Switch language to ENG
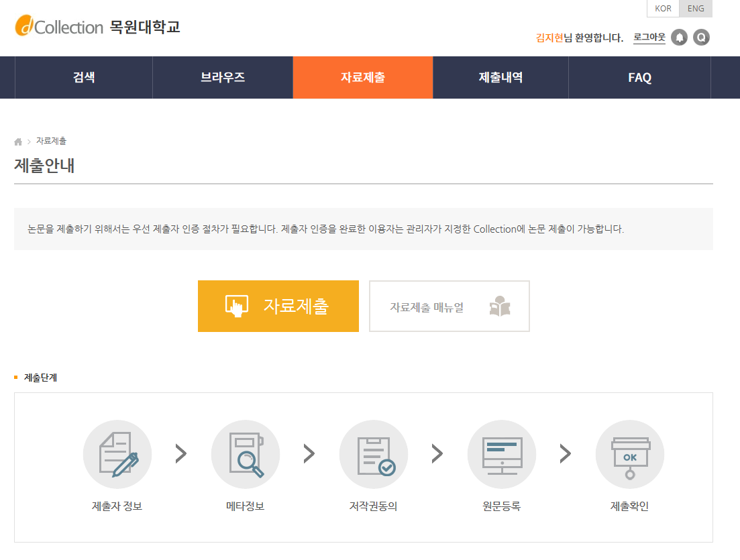The width and height of the screenshot is (740, 560). 696,9
